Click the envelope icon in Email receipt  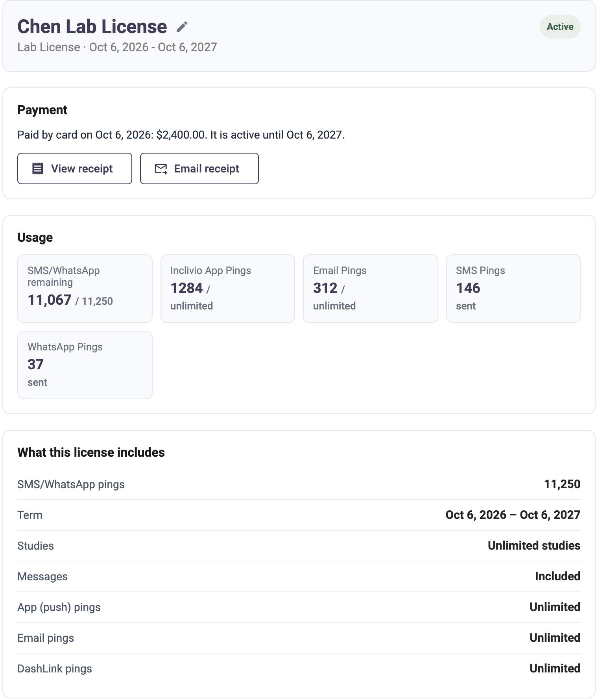(x=161, y=169)
